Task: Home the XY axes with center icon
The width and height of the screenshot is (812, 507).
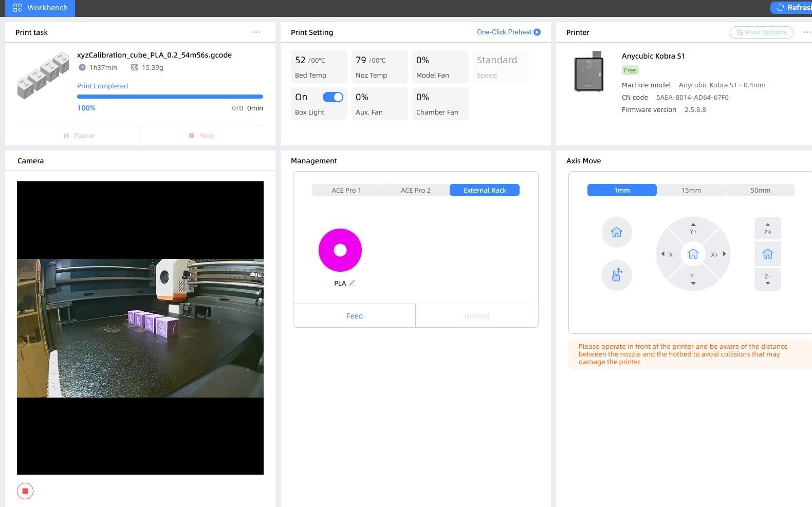Action: pyautogui.click(x=693, y=254)
